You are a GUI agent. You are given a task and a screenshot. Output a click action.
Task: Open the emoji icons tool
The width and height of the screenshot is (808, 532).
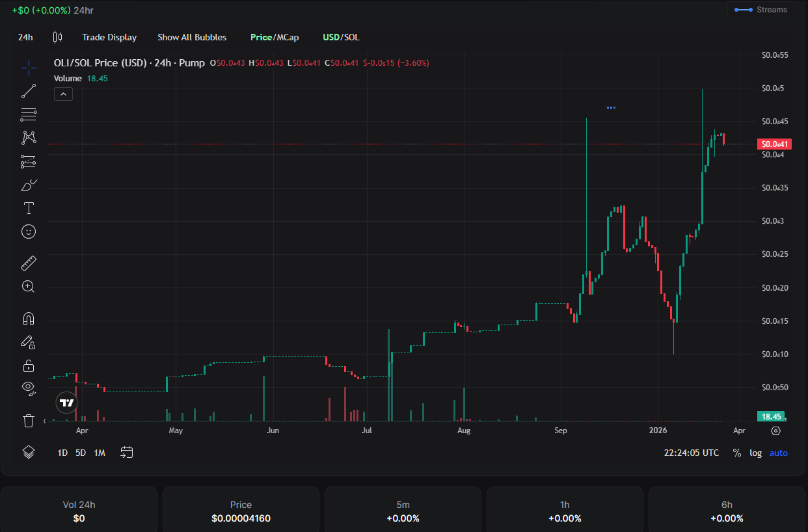point(29,232)
